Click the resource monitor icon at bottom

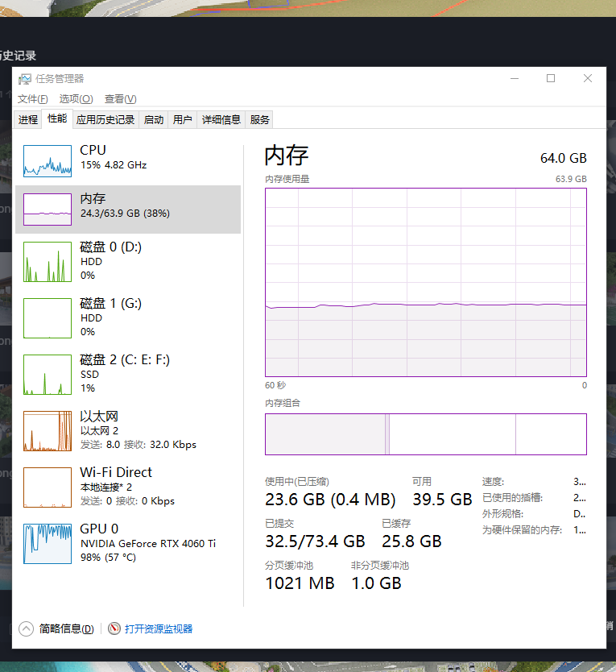coord(114,628)
